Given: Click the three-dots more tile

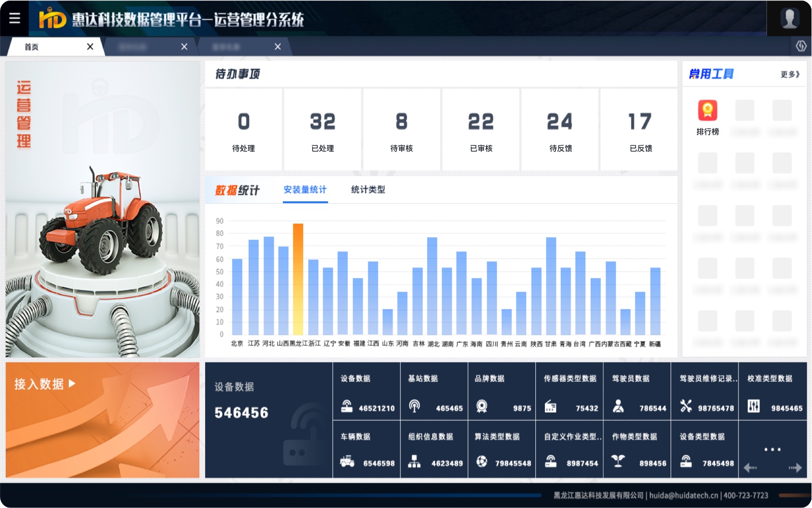Looking at the screenshot, I should (x=772, y=449).
